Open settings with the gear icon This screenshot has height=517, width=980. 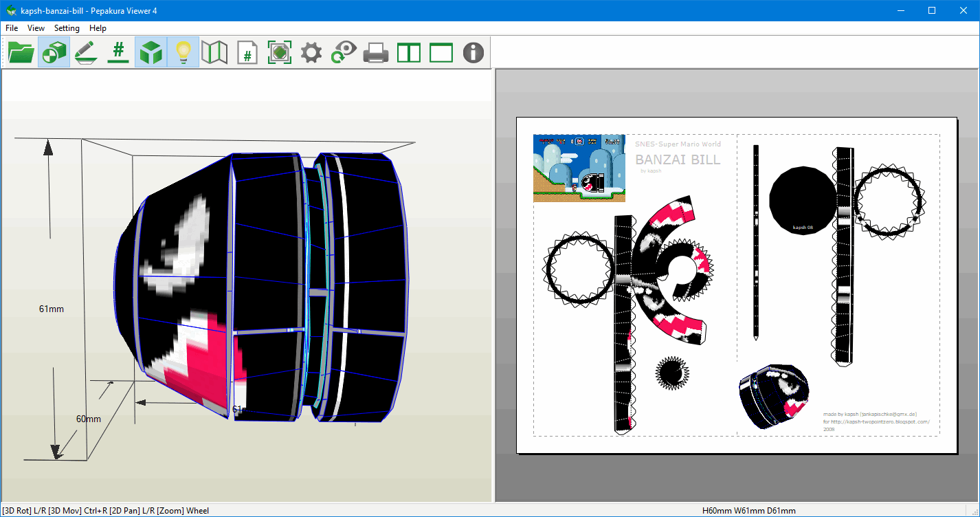pos(311,52)
